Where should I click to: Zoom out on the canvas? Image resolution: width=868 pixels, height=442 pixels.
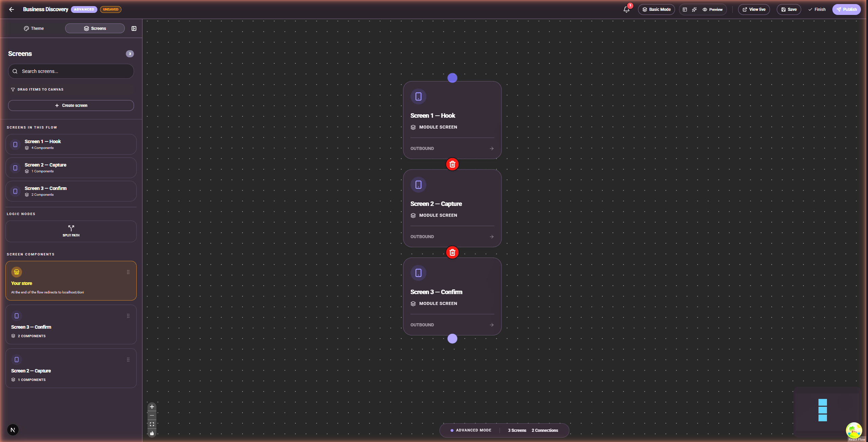[152, 416]
